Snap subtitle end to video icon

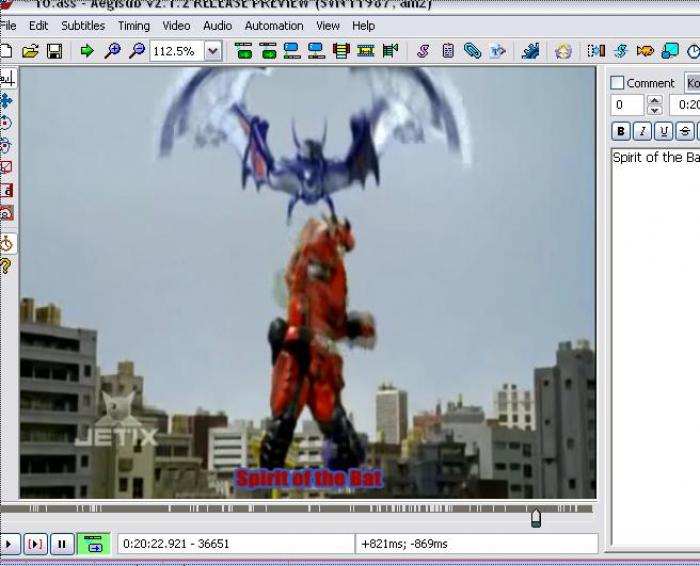click(x=268, y=51)
